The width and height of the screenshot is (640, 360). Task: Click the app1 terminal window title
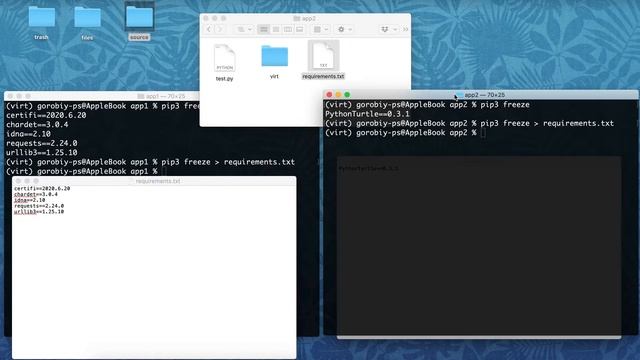coord(165,96)
